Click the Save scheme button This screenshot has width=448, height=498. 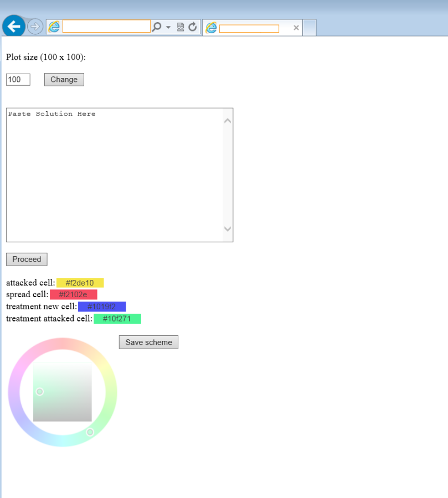click(x=148, y=342)
